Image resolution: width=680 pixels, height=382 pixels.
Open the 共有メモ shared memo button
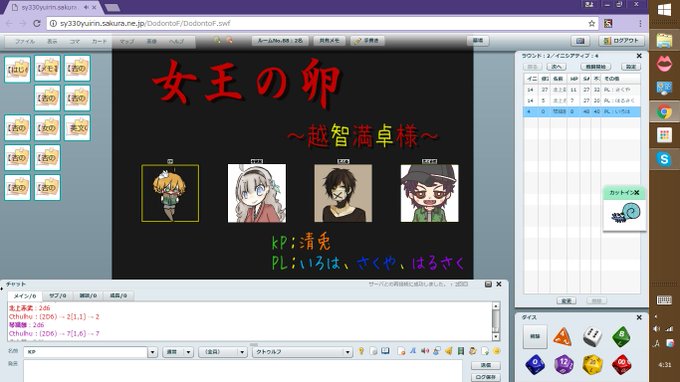330,41
